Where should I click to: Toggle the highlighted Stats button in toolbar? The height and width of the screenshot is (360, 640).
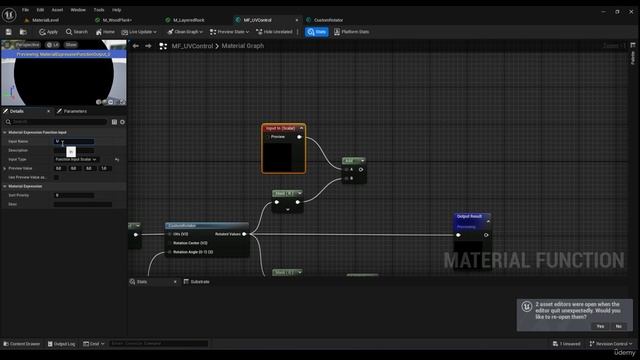point(317,32)
